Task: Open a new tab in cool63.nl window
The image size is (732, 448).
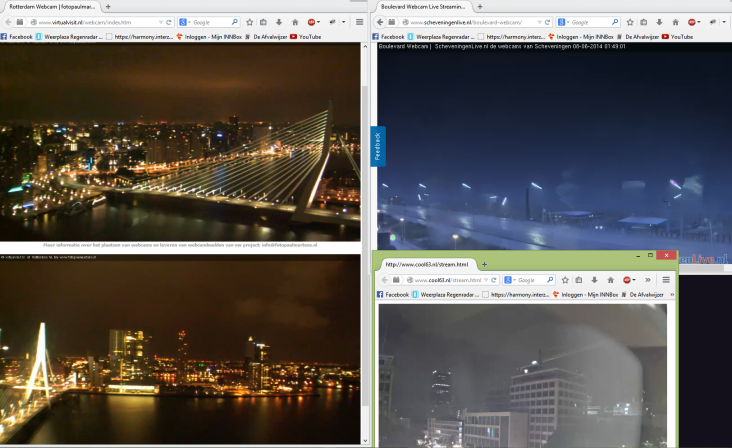Action: [x=485, y=265]
